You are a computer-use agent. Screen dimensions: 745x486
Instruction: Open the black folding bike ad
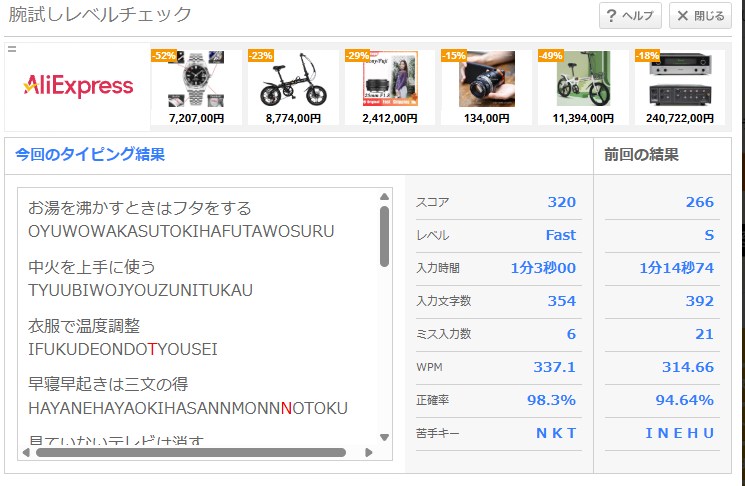click(x=293, y=87)
